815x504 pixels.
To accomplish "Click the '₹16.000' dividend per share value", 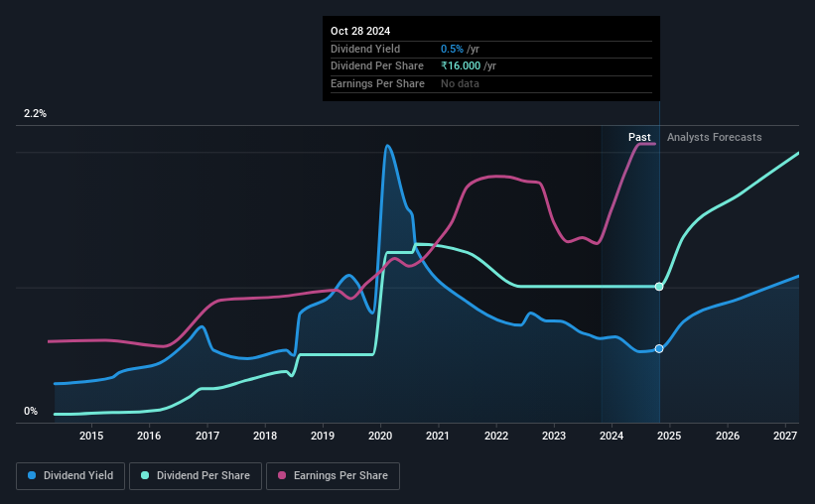I will pos(461,66).
